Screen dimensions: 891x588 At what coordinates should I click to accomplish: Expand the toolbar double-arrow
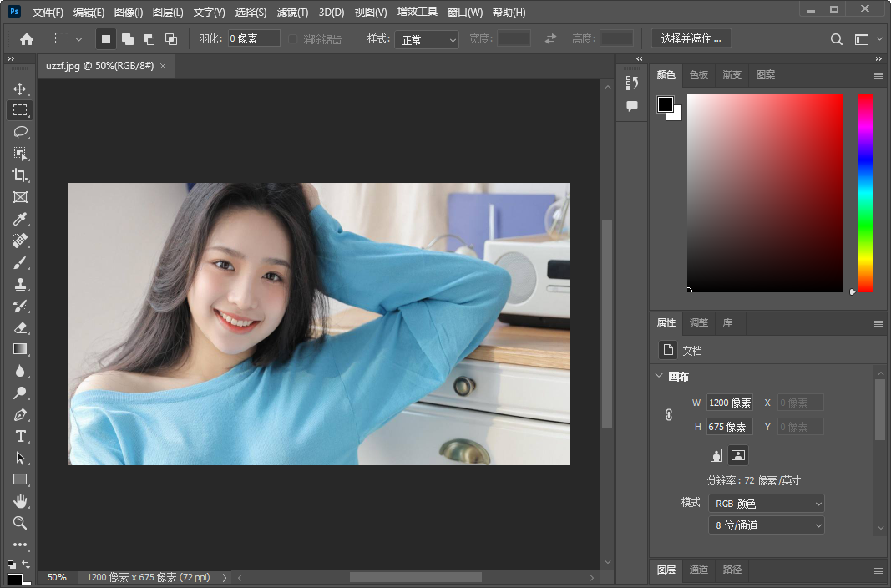(x=11, y=59)
